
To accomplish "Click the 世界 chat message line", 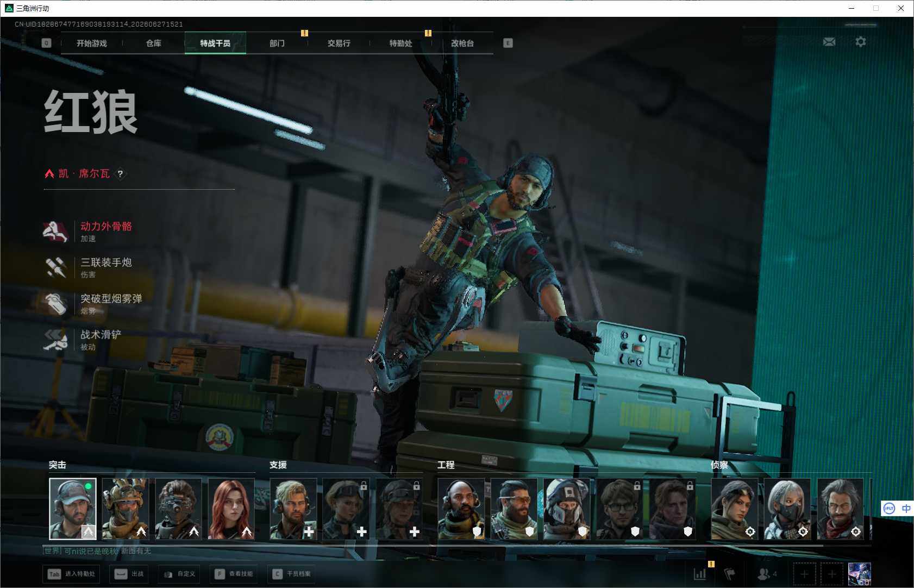I will pos(97,551).
